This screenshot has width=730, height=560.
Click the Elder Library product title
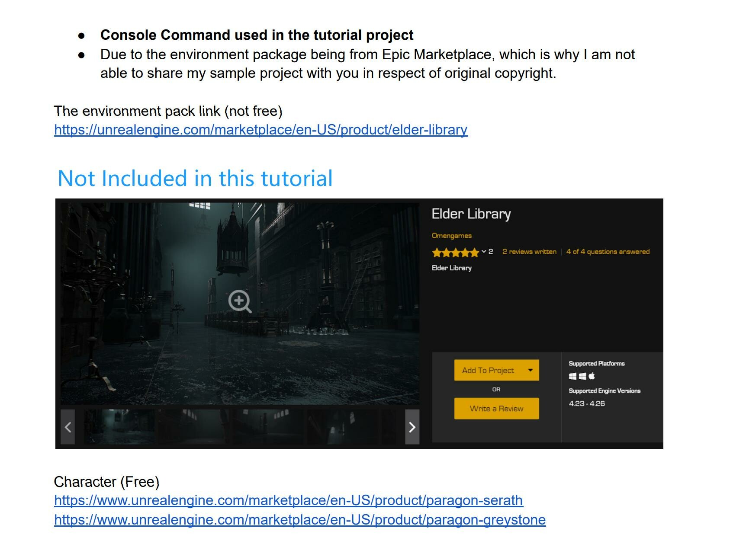point(471,214)
